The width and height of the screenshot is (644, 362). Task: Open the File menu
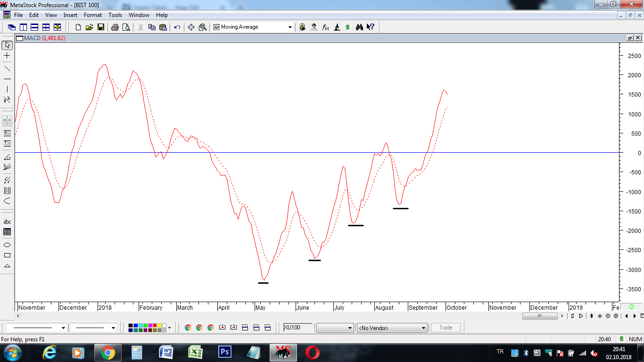pyautogui.click(x=18, y=15)
